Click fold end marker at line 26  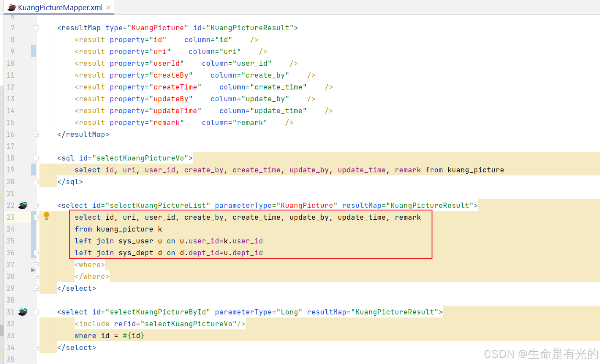tap(36, 252)
